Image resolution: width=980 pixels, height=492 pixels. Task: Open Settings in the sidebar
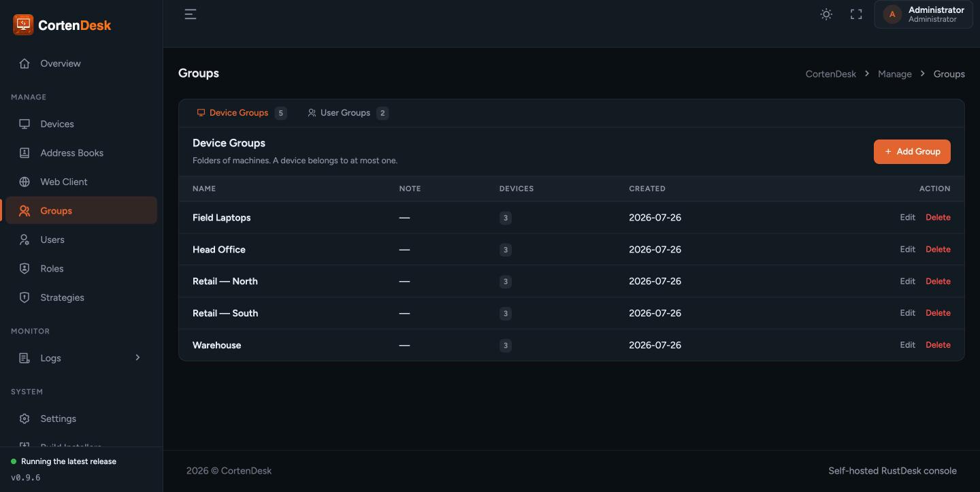(x=81, y=419)
